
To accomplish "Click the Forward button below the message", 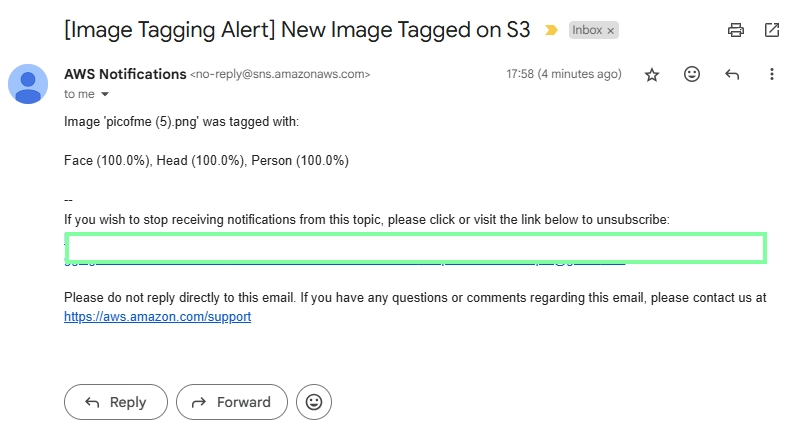I will 232,402.
